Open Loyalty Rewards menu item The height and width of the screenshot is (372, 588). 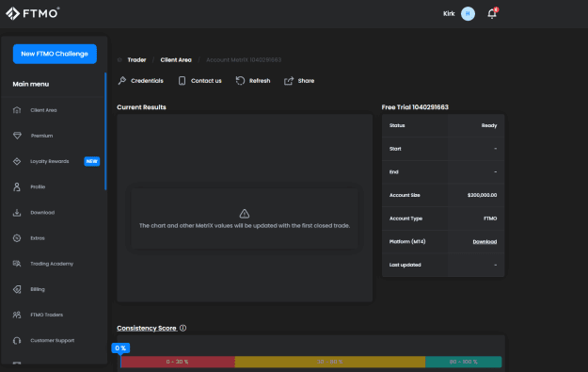click(x=50, y=161)
